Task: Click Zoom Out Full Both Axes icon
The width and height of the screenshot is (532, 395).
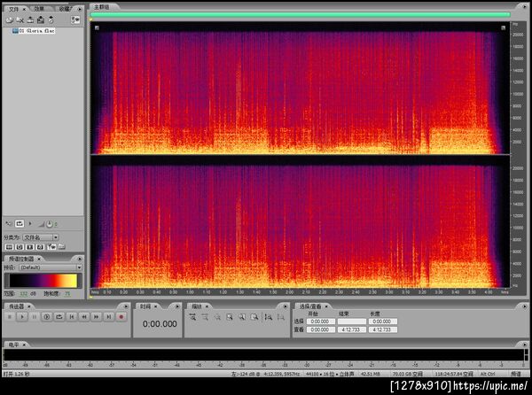Action: pos(217,317)
